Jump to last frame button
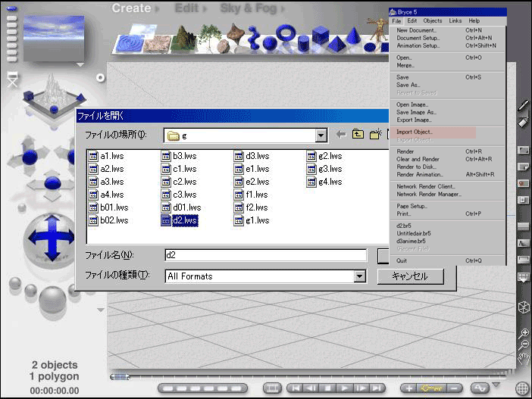Screen dimensions: 532x399 pos(377,388)
